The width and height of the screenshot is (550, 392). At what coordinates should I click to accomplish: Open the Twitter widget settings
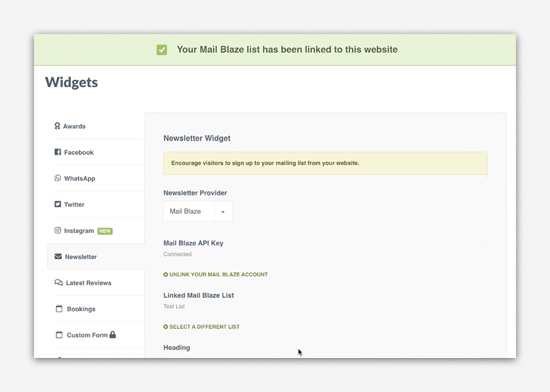click(x=74, y=204)
